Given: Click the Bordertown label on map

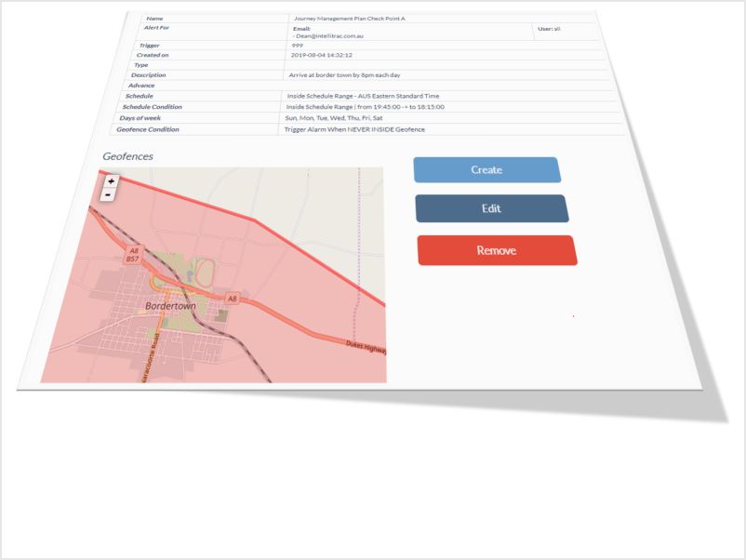Looking at the screenshot, I should (x=177, y=306).
